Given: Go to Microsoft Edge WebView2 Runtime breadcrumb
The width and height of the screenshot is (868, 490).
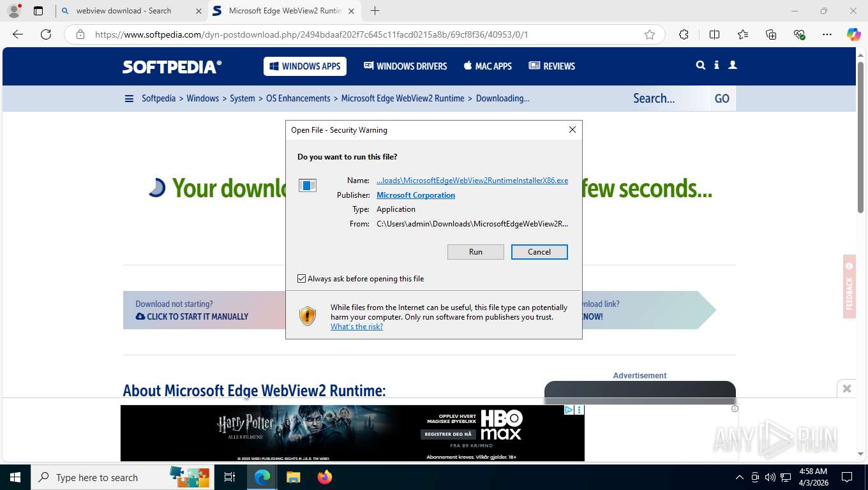Looking at the screenshot, I should [403, 98].
